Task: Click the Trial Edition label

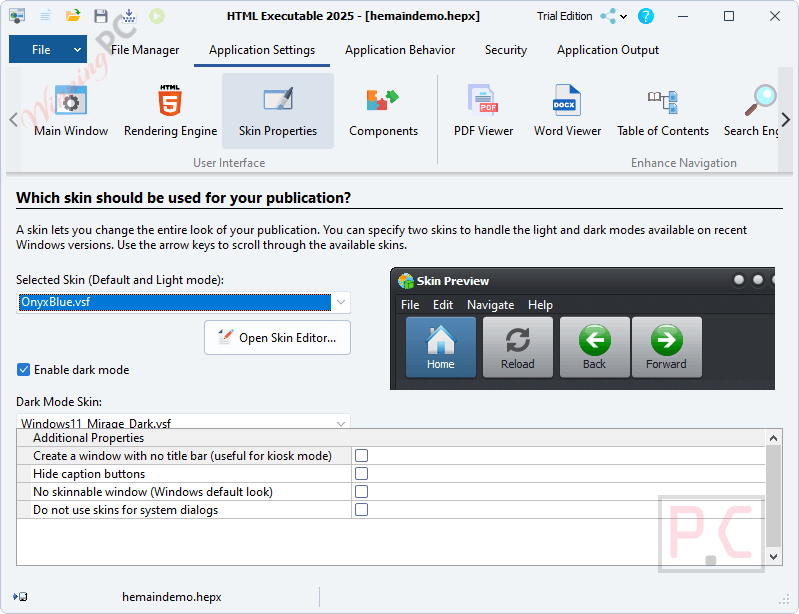Action: (x=565, y=16)
